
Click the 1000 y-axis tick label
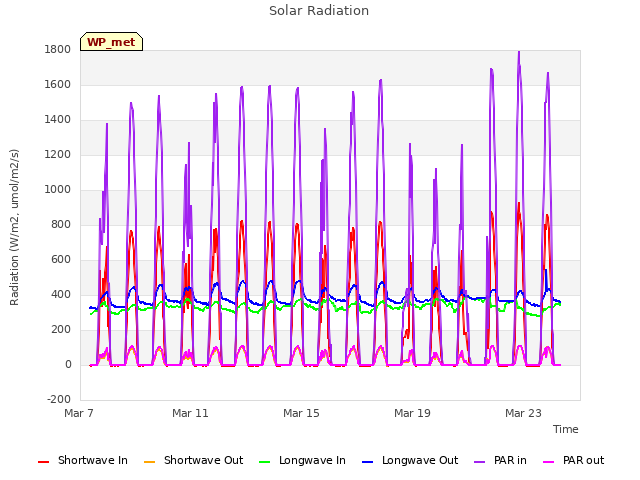click(58, 190)
